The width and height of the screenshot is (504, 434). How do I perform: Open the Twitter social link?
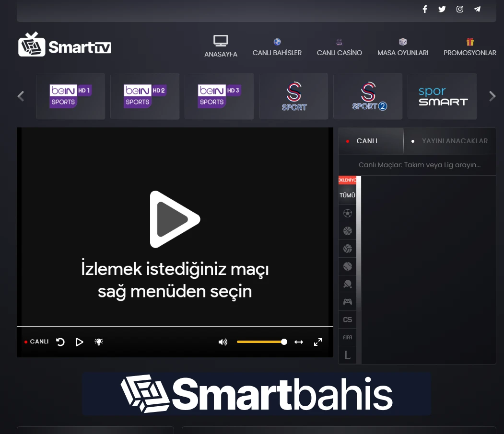click(x=442, y=9)
